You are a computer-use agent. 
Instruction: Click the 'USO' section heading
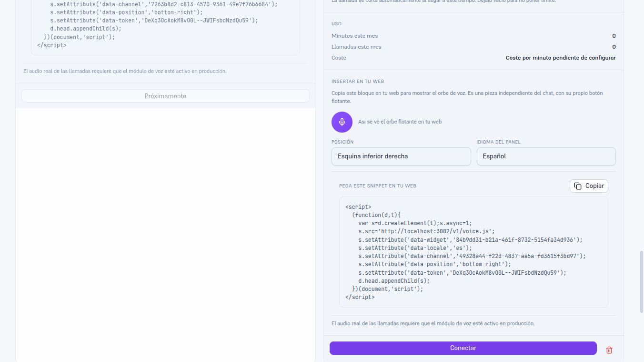point(336,24)
